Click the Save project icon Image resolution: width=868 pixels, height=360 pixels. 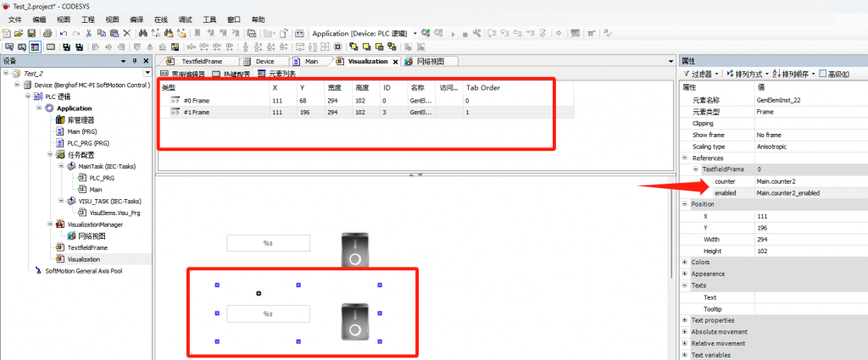pos(31,33)
